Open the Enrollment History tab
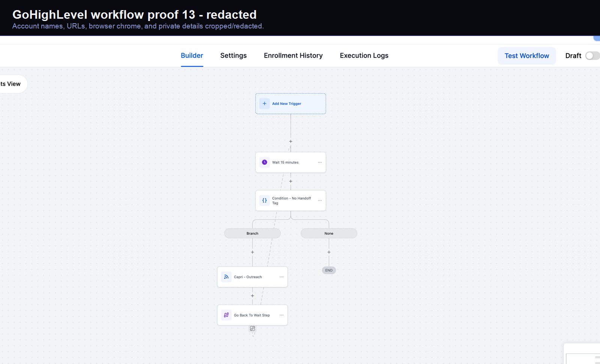Screen dimensions: 600x364 click(293, 55)
